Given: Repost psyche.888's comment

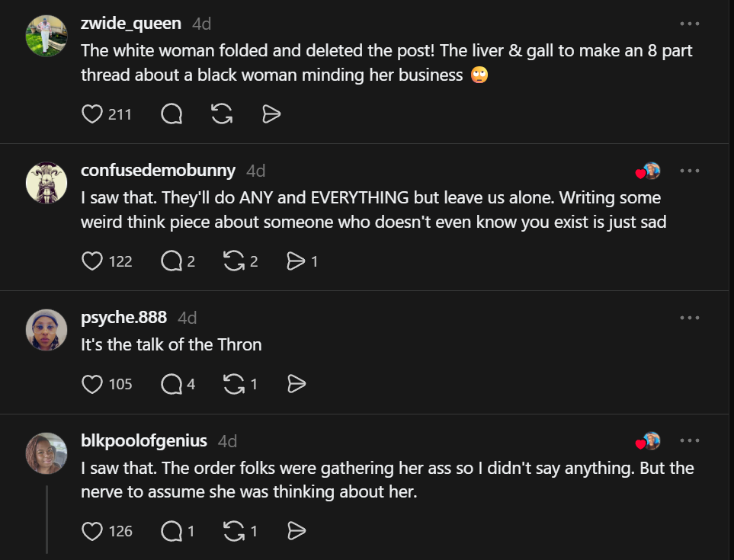Looking at the screenshot, I should coord(233,384).
